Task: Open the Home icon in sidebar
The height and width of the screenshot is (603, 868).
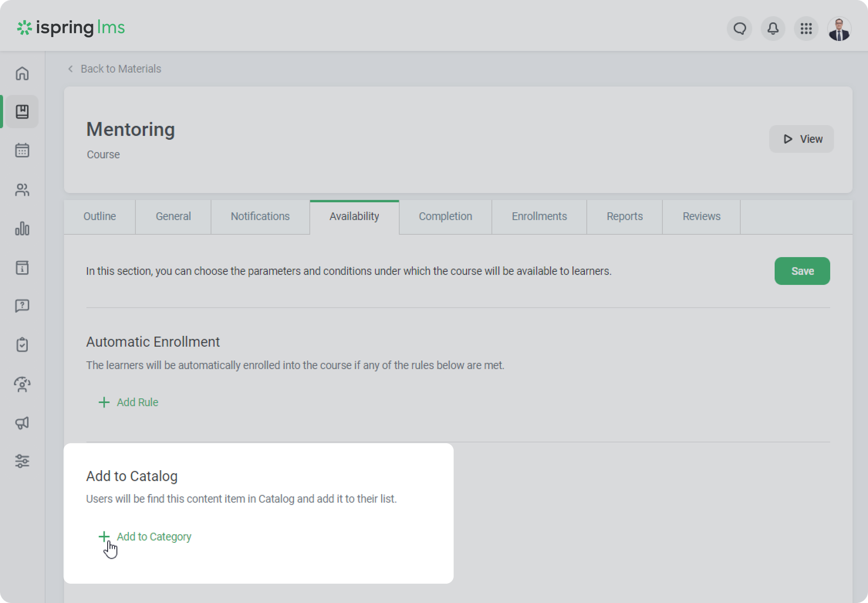Action: [x=22, y=73]
